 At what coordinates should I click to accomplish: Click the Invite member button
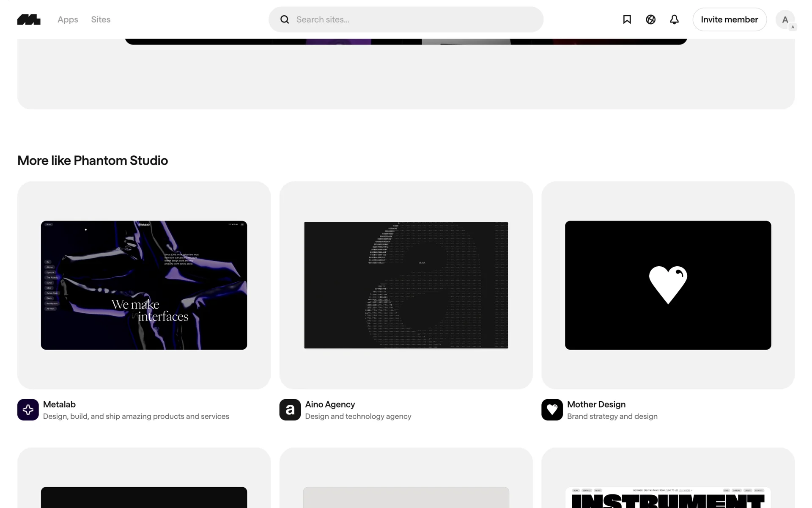click(x=729, y=19)
